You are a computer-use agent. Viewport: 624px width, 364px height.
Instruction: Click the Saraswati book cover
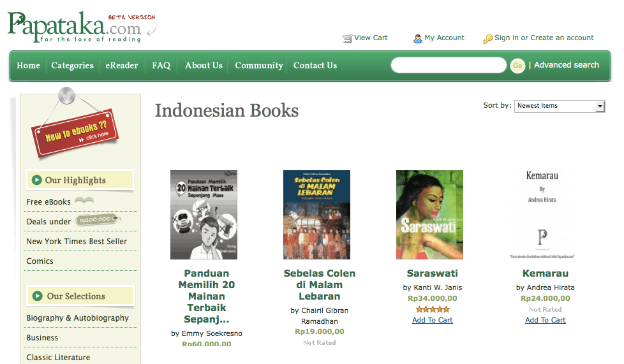click(x=429, y=215)
